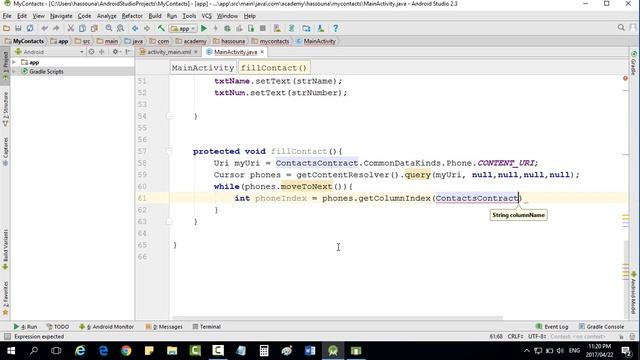Open the File menu
Image resolution: width=640 pixels, height=360 pixels.
7,16
